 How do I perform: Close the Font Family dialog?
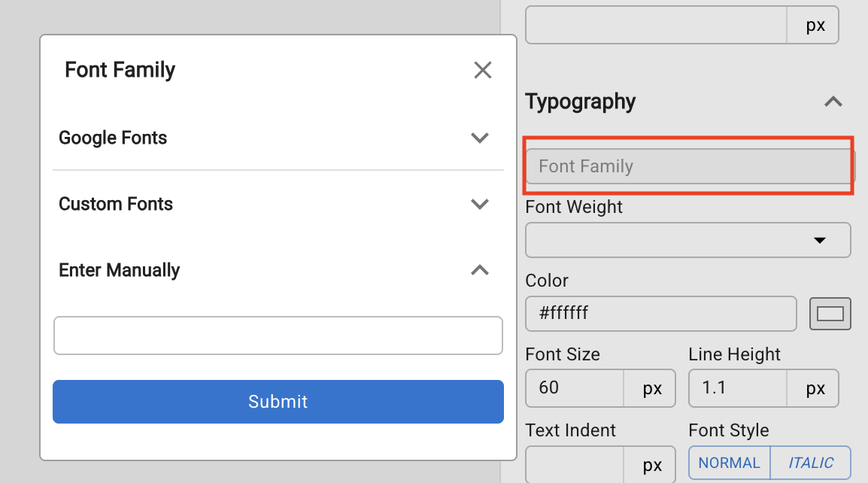(482, 70)
